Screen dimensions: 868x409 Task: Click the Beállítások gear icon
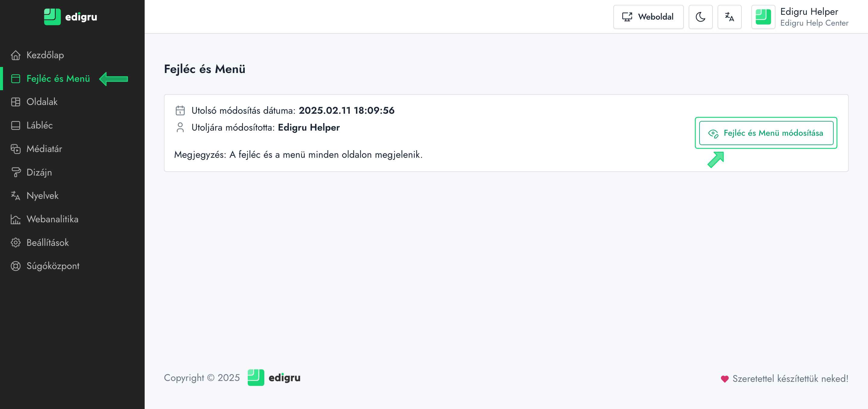(x=15, y=243)
